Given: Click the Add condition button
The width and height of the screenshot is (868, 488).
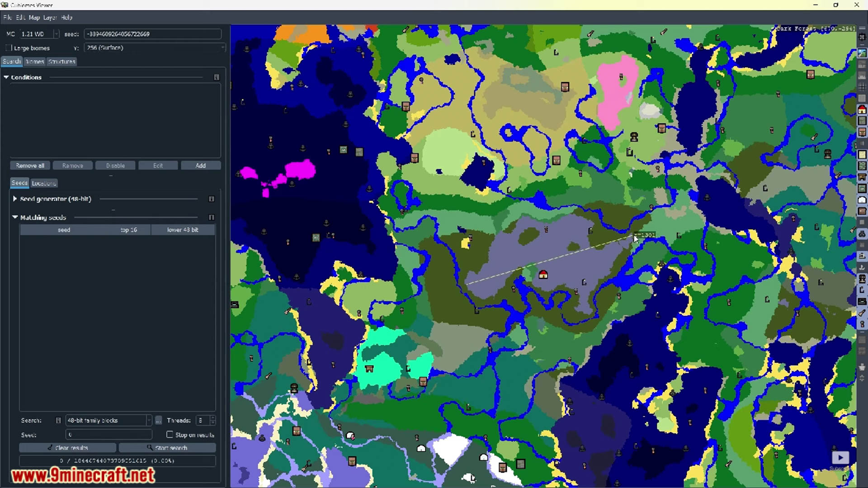Looking at the screenshot, I should 201,165.
